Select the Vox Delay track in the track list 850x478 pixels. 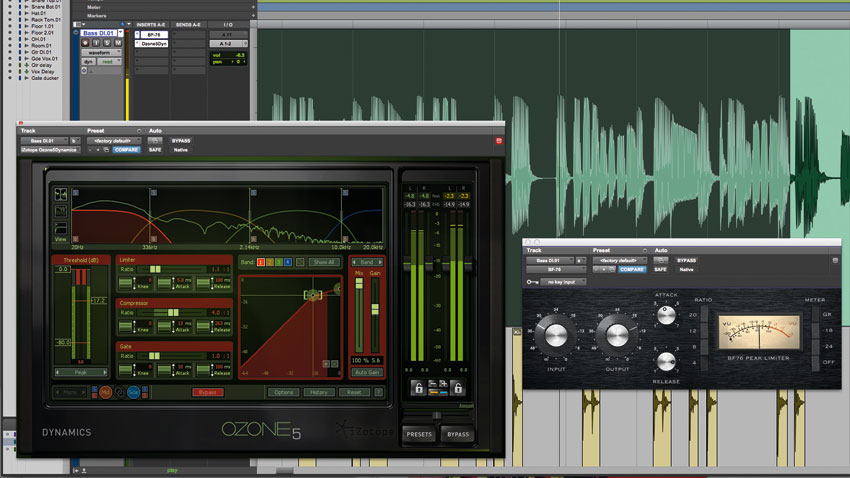42,72
